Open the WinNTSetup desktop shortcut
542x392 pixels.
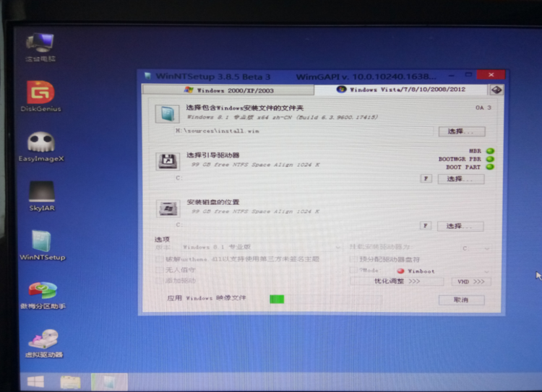tap(42, 245)
